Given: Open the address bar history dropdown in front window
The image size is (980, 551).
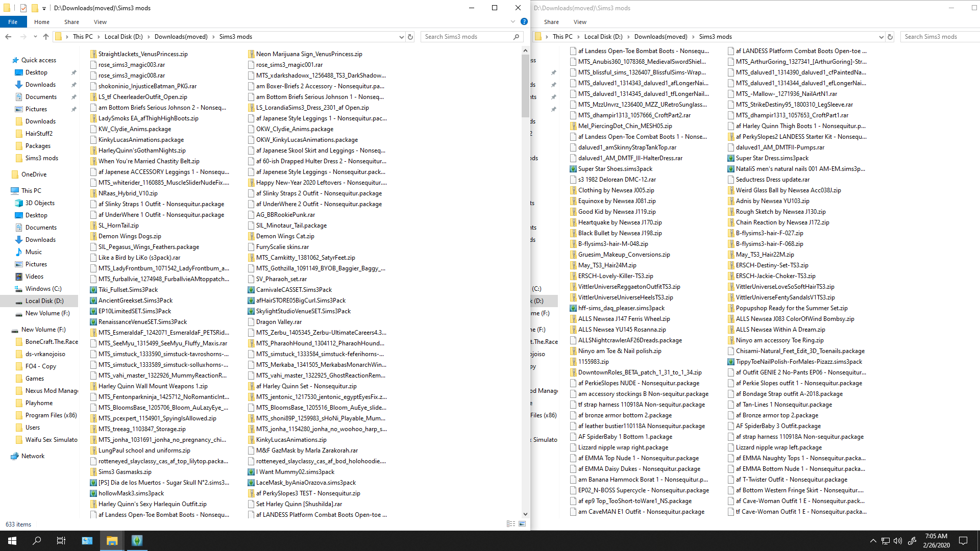Looking at the screenshot, I should click(x=401, y=37).
